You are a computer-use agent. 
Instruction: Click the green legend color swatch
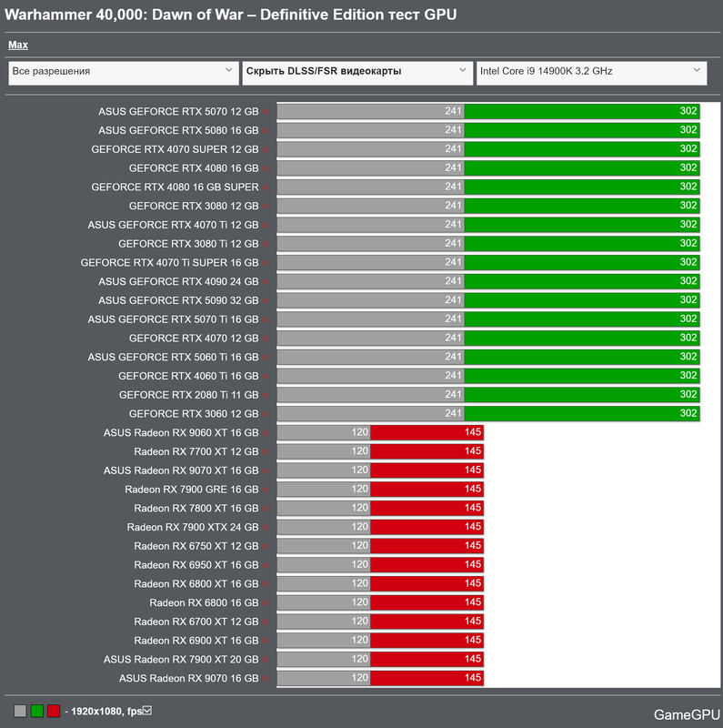pyautogui.click(x=37, y=711)
